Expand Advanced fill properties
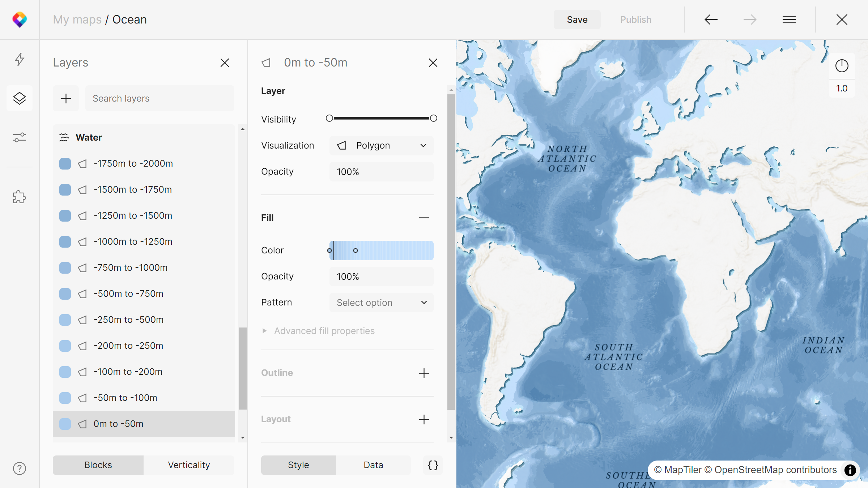Screen dimensions: 868x488 coord(324,331)
